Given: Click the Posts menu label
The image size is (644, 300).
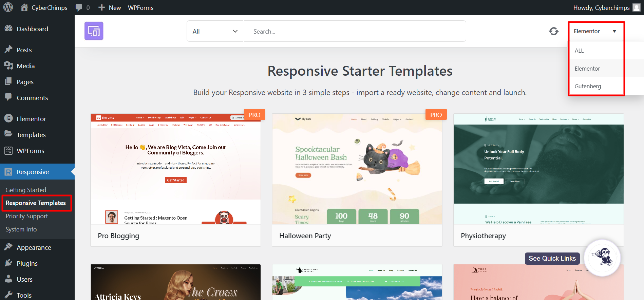Looking at the screenshot, I should click(x=24, y=50).
